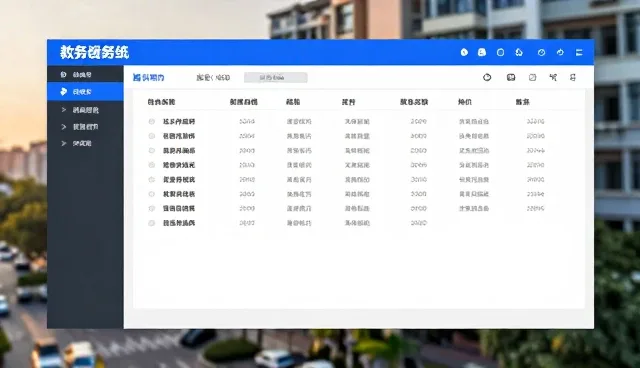The width and height of the screenshot is (640, 368).
Task: Sort by the last table column header
Action: coord(522,102)
